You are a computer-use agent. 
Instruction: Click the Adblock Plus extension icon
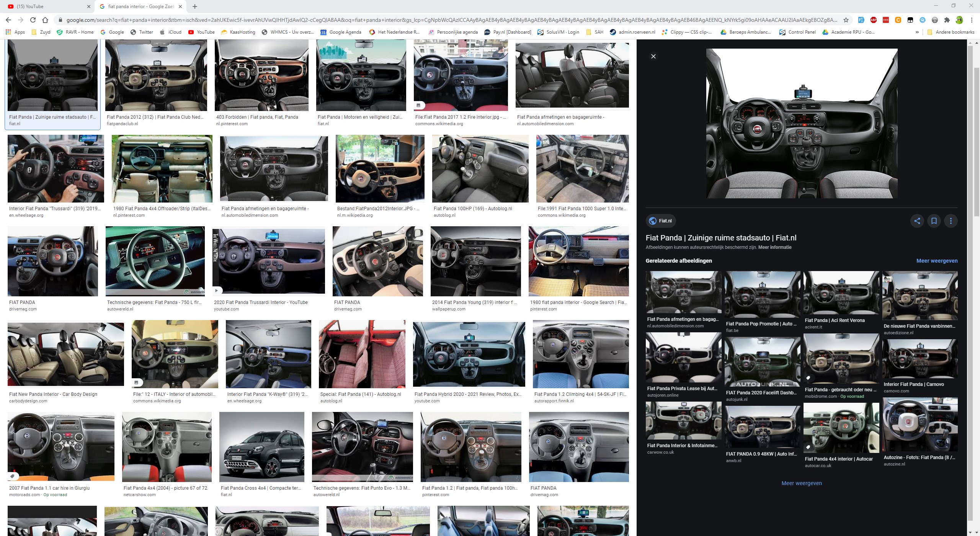click(x=873, y=20)
